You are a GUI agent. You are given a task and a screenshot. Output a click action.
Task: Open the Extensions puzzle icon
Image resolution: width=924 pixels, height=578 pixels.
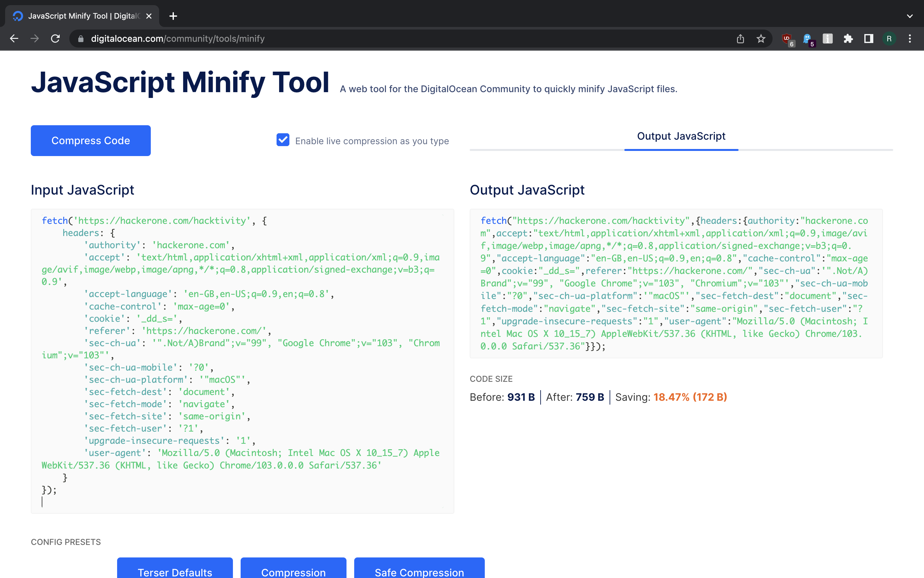point(848,39)
